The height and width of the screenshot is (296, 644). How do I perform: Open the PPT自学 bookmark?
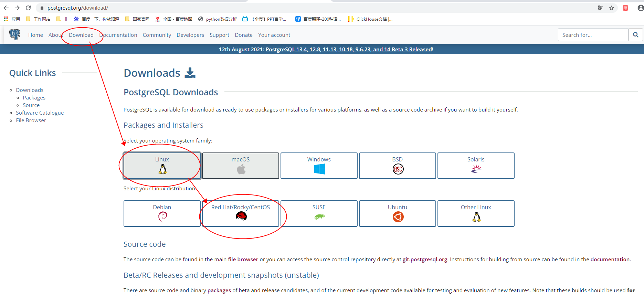coord(264,19)
